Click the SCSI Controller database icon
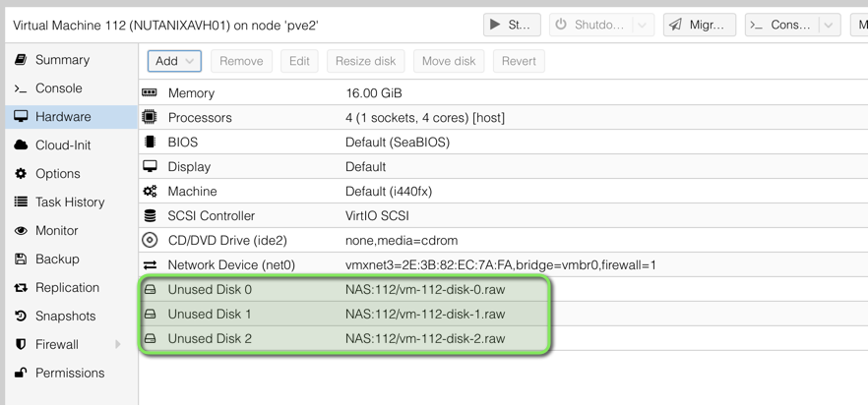Image resolution: width=868 pixels, height=405 pixels. click(x=150, y=216)
